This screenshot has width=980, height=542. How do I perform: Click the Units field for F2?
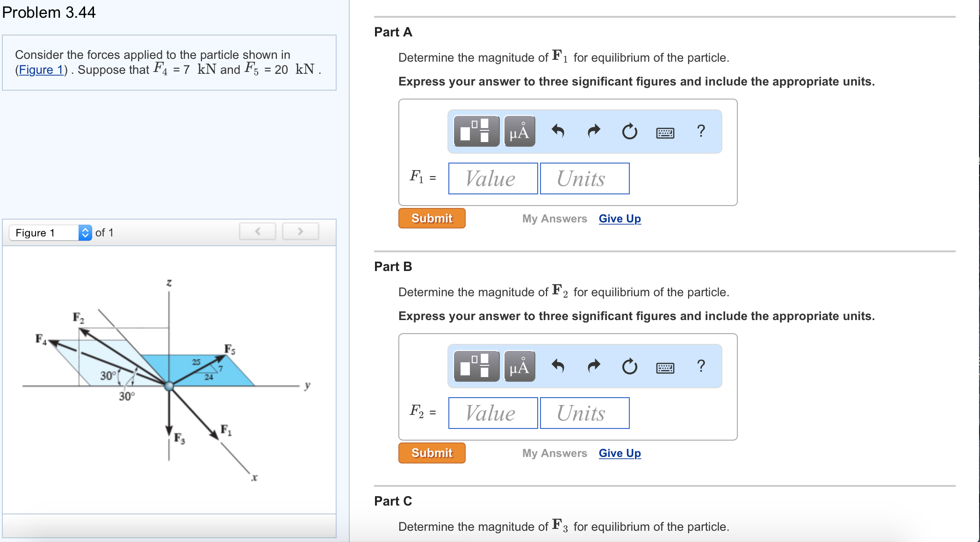point(584,413)
